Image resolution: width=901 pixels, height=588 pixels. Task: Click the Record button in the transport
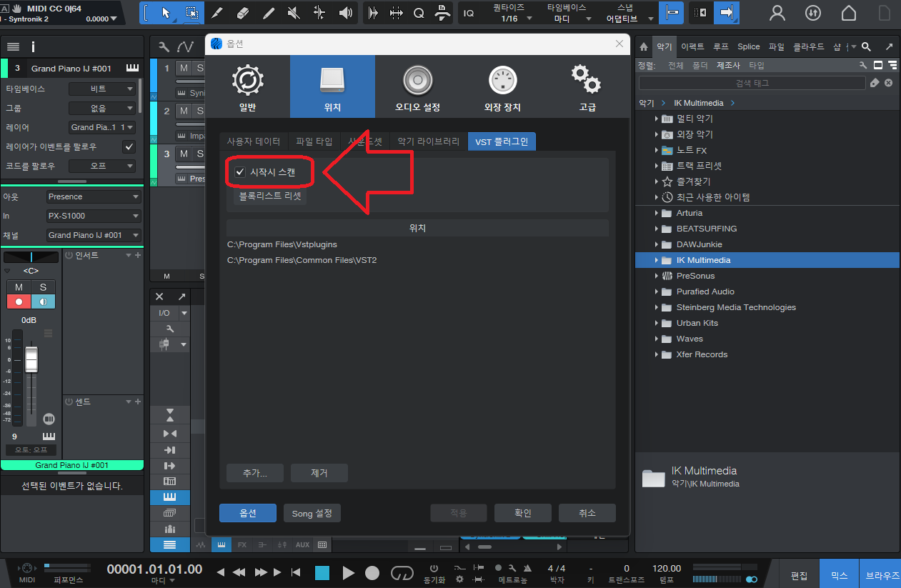point(372,573)
